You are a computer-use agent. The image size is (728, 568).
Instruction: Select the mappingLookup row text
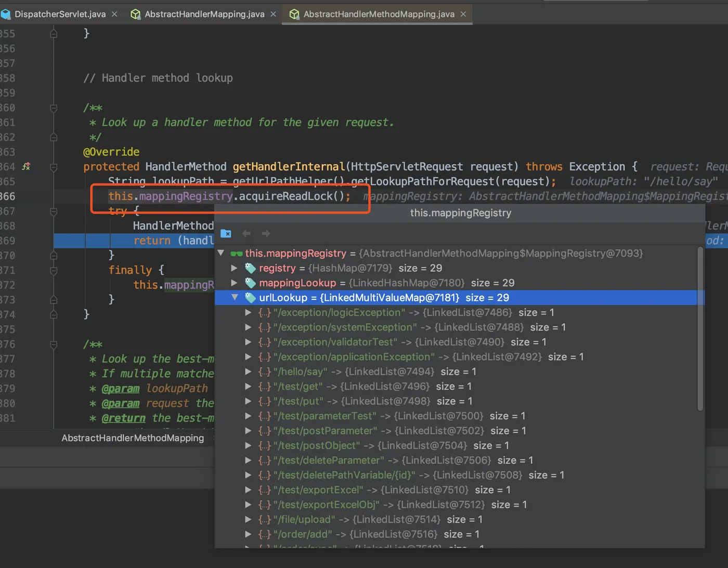pyautogui.click(x=387, y=283)
